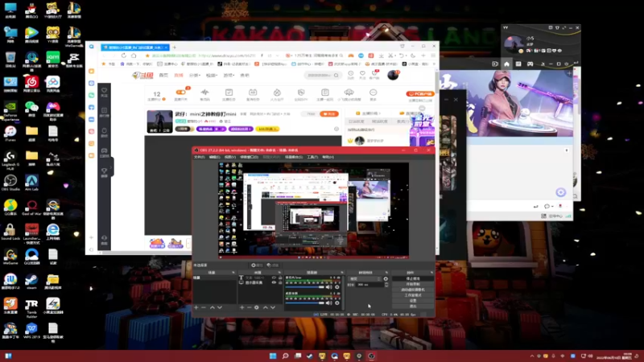Click the browser refresh icon
Image resolution: width=644 pixels, height=362 pixels.
[x=124, y=56]
